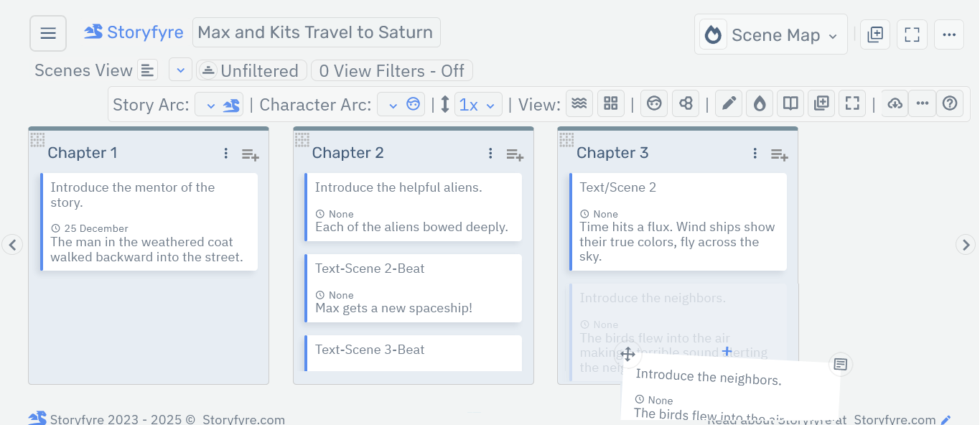Select the pencil edit icon in the View toolbar
Image resolution: width=980 pixels, height=425 pixels.
[x=728, y=103]
